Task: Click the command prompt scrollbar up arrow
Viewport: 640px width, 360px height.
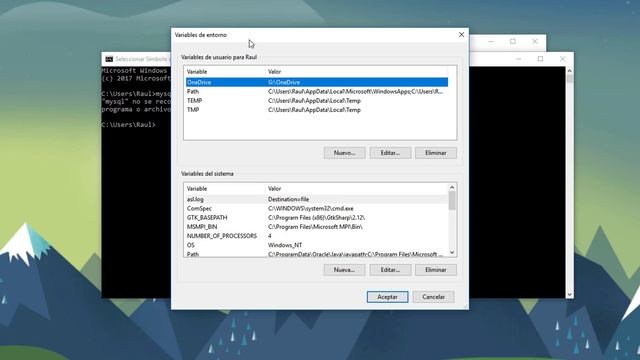Action: pos(569,71)
